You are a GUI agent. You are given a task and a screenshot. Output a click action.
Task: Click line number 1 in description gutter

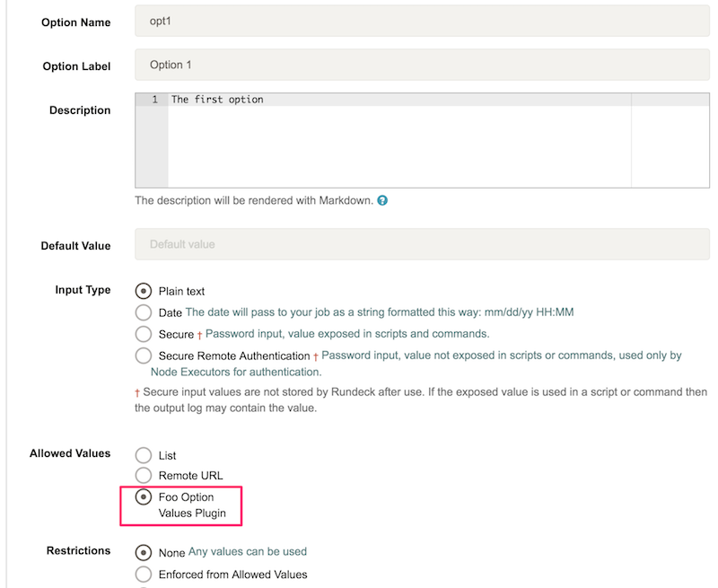[154, 100]
